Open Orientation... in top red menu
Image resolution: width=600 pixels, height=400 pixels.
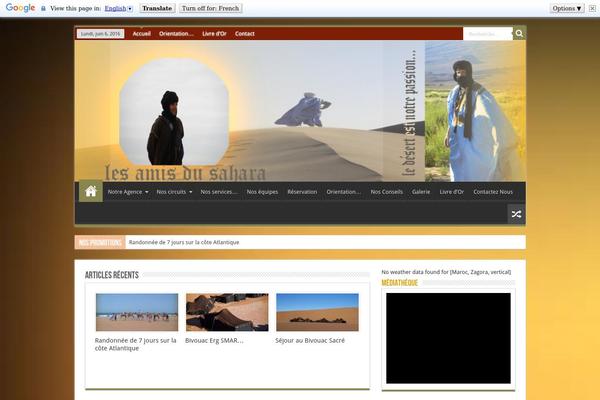(x=176, y=34)
